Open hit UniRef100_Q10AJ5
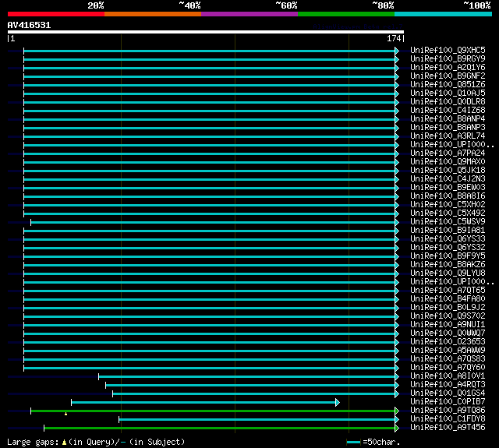The height and width of the screenshot is (448, 499). pyautogui.click(x=448, y=93)
